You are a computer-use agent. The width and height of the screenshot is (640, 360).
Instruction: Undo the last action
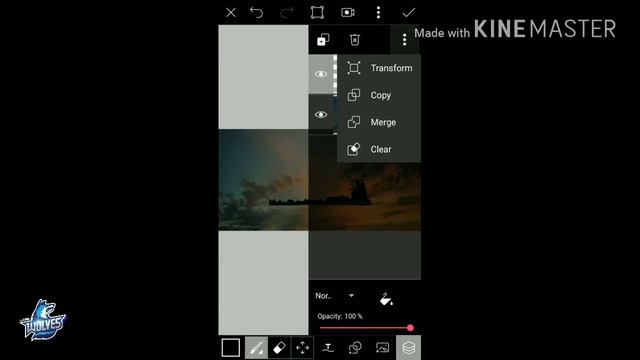point(256,13)
